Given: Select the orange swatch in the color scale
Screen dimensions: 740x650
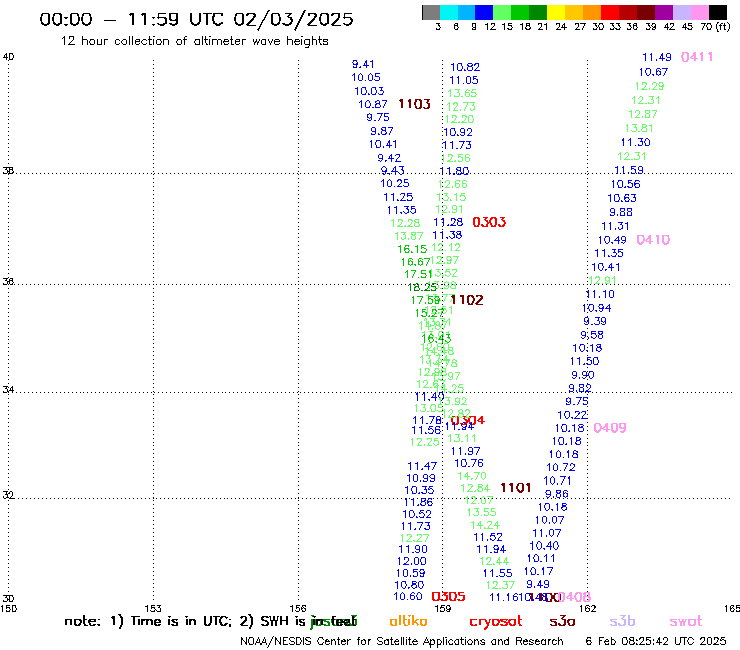Looking at the screenshot, I should coord(591,12).
